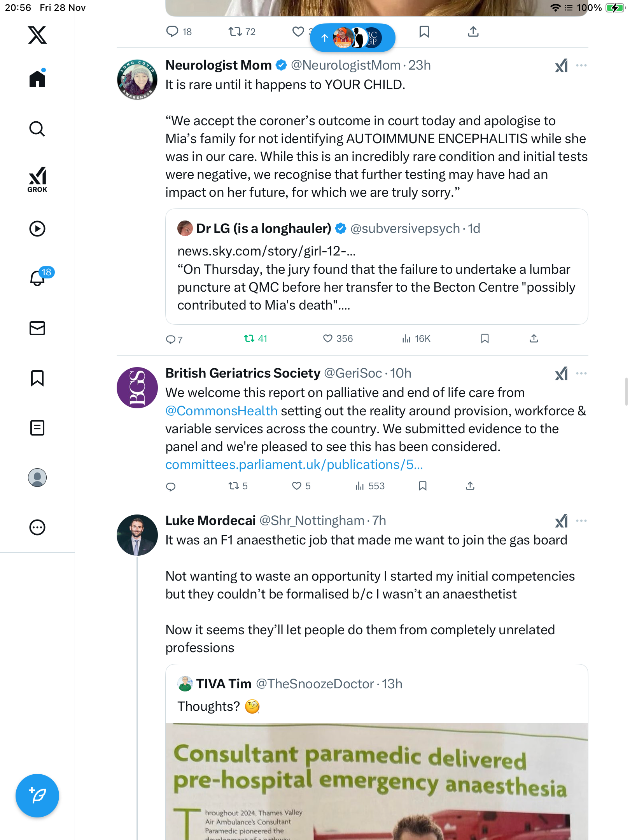Open Luke Mordecai's profile picture
Image resolution: width=630 pixels, height=840 pixels.
point(137,535)
